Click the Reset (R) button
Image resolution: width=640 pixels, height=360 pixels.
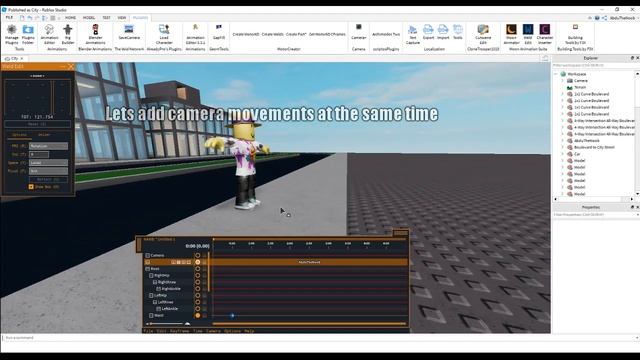tap(37, 124)
